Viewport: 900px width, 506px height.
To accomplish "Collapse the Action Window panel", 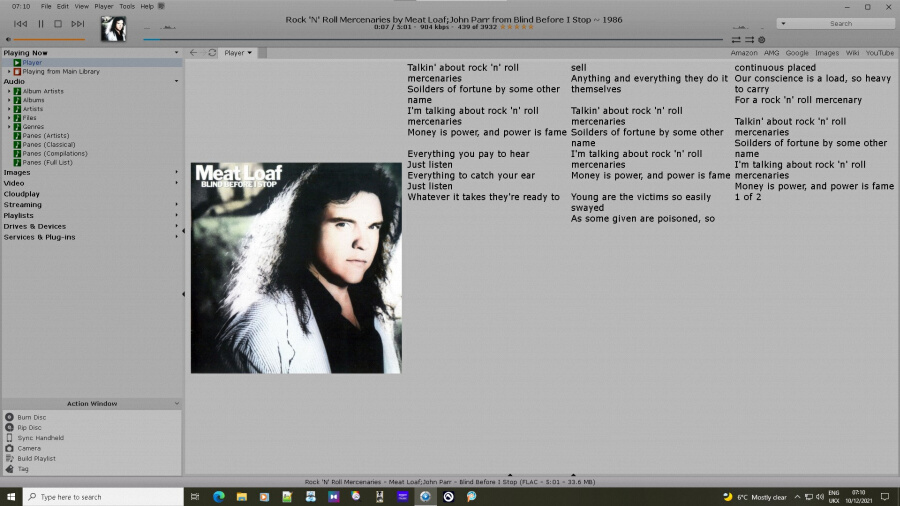I will pyautogui.click(x=176, y=403).
